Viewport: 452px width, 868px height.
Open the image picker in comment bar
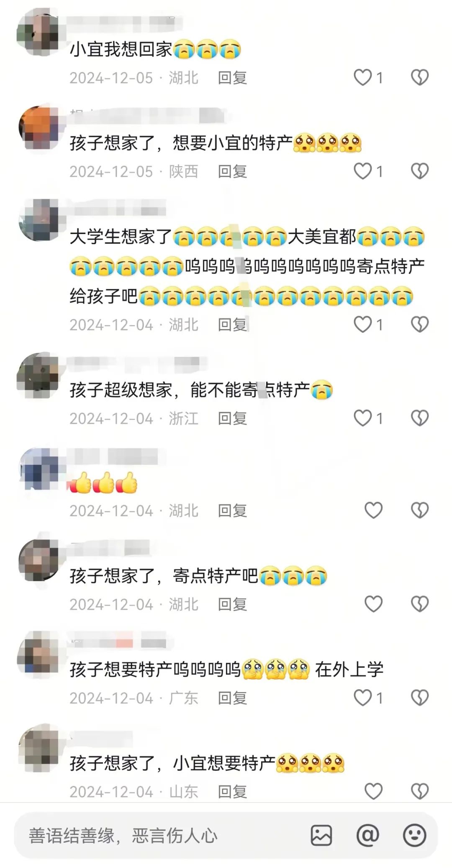[321, 835]
